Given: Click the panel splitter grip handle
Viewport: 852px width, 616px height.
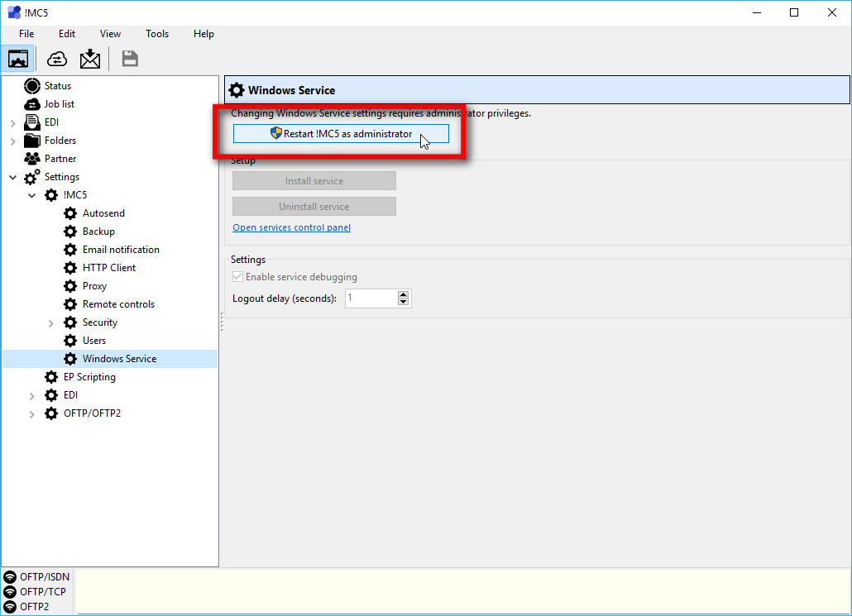Looking at the screenshot, I should click(x=222, y=322).
